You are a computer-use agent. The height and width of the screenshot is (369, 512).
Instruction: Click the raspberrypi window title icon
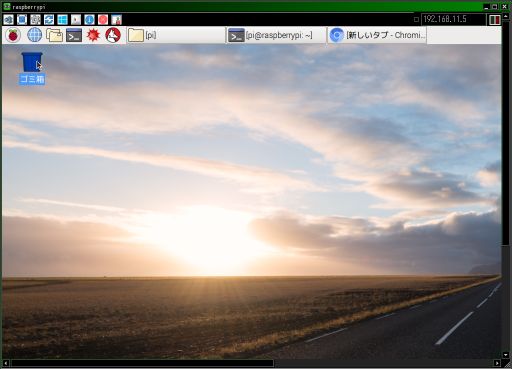click(7, 6)
